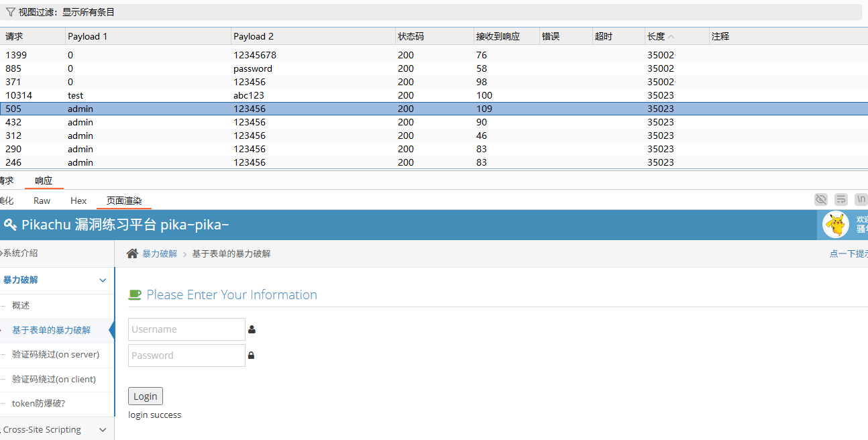Screen dimensions: 868x440
Task: Open the view filter bar 显示所有条目
Action: [431, 12]
